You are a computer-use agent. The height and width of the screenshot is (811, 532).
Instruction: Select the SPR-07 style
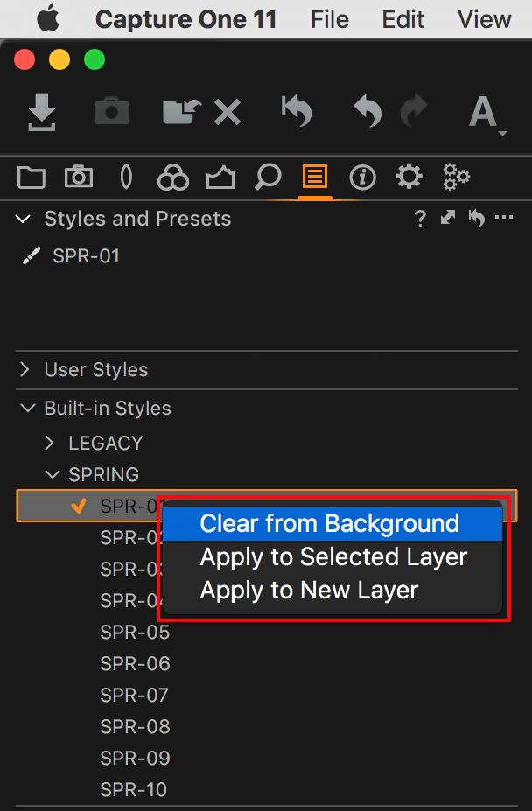pyautogui.click(x=135, y=696)
